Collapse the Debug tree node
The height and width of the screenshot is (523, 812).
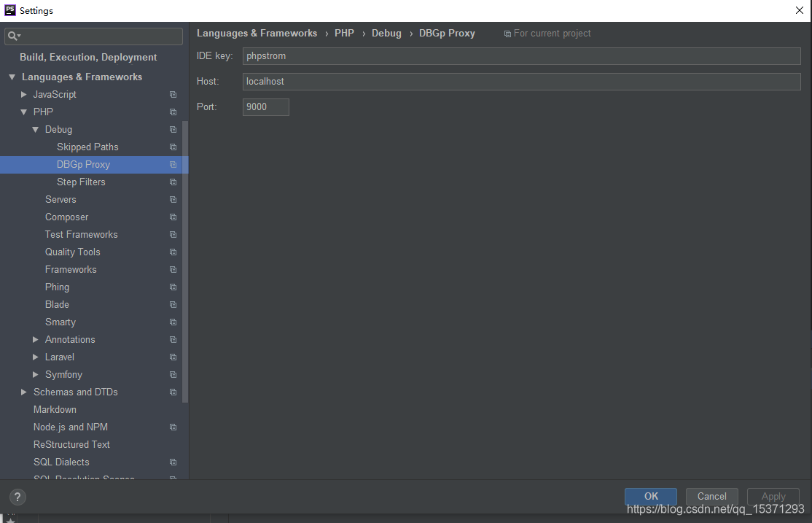pos(35,129)
